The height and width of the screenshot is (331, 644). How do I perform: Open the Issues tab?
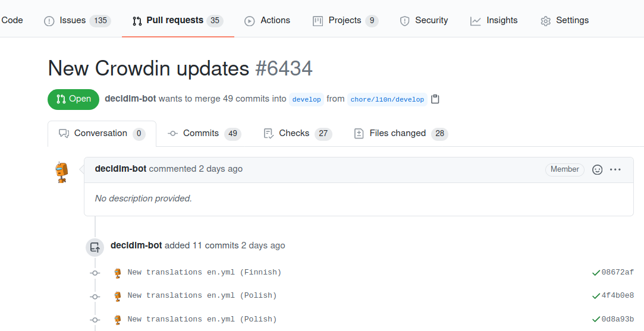(x=77, y=21)
